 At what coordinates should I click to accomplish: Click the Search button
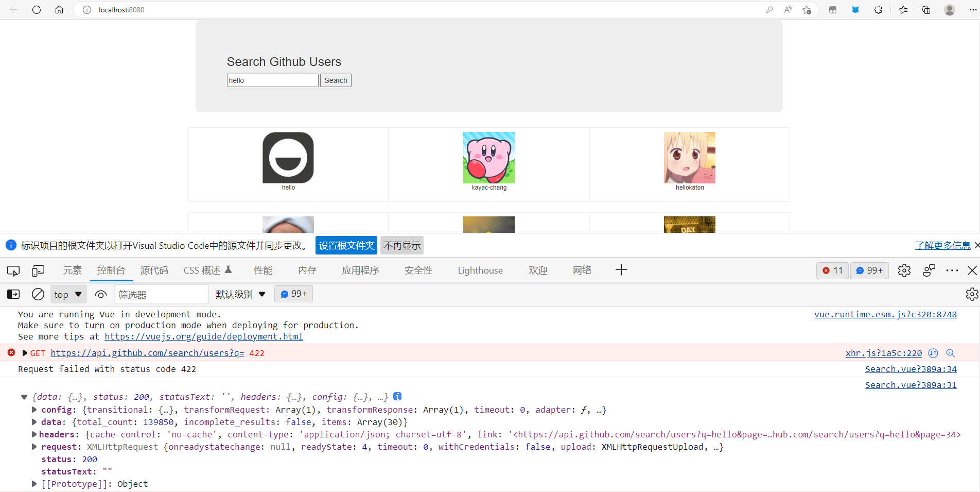point(336,80)
